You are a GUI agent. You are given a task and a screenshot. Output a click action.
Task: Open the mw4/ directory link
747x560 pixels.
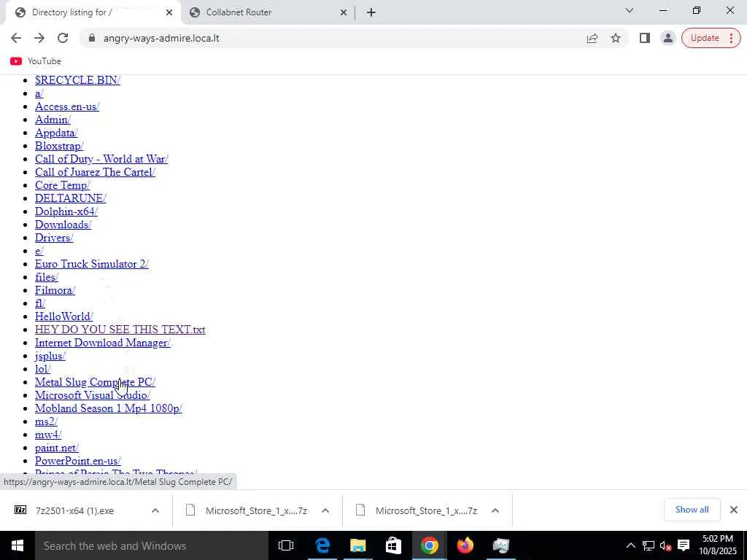tap(47, 435)
